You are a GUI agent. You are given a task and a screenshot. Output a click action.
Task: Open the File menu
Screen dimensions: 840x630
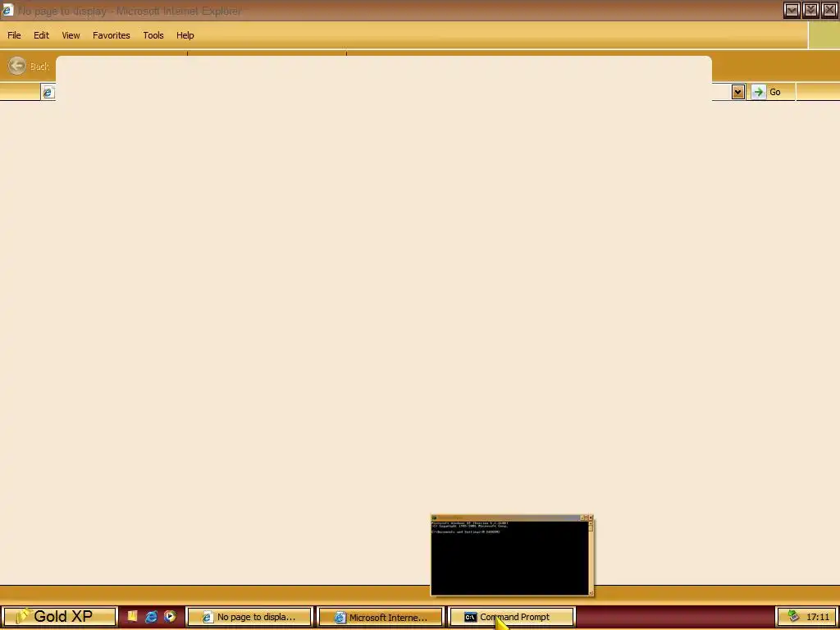pyautogui.click(x=14, y=35)
